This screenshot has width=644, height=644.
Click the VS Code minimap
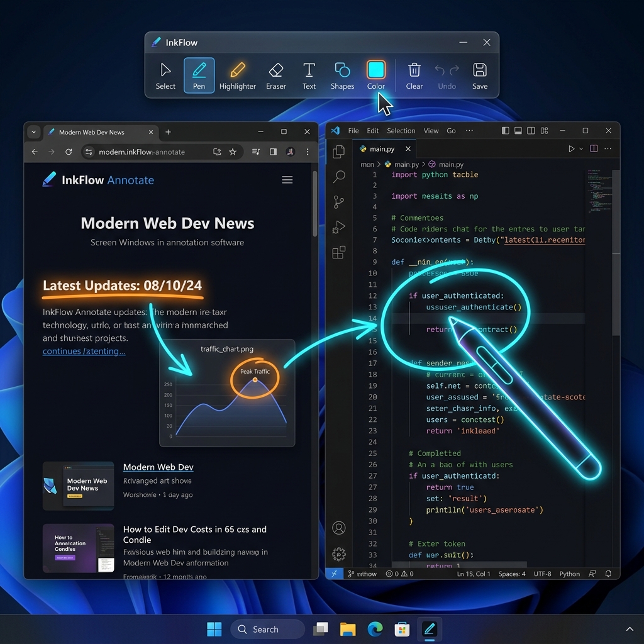599,191
